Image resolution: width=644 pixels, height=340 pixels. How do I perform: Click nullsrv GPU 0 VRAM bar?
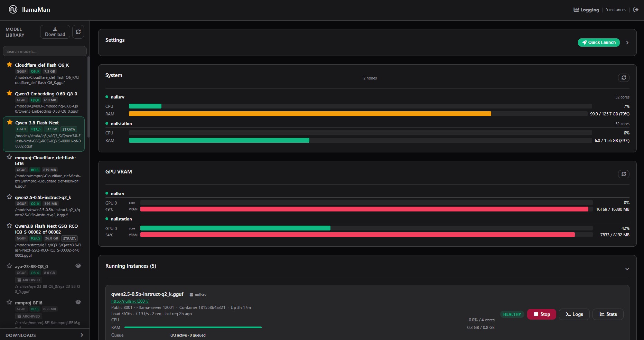point(366,209)
